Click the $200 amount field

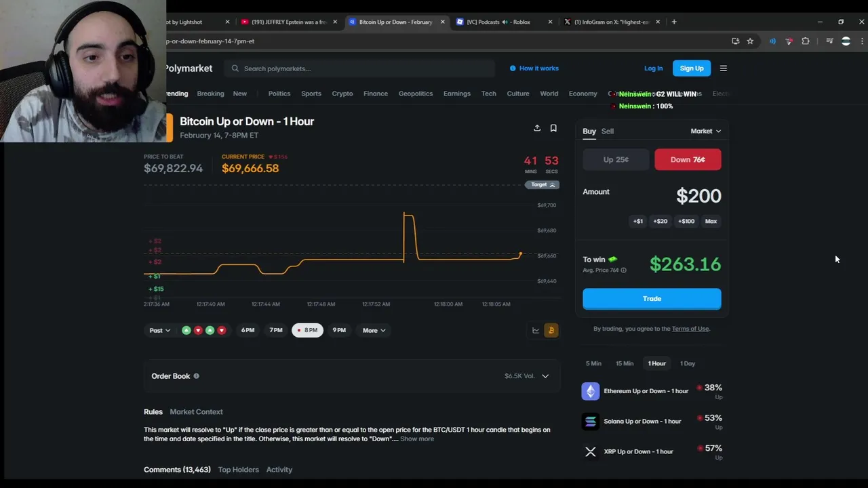pyautogui.click(x=698, y=197)
